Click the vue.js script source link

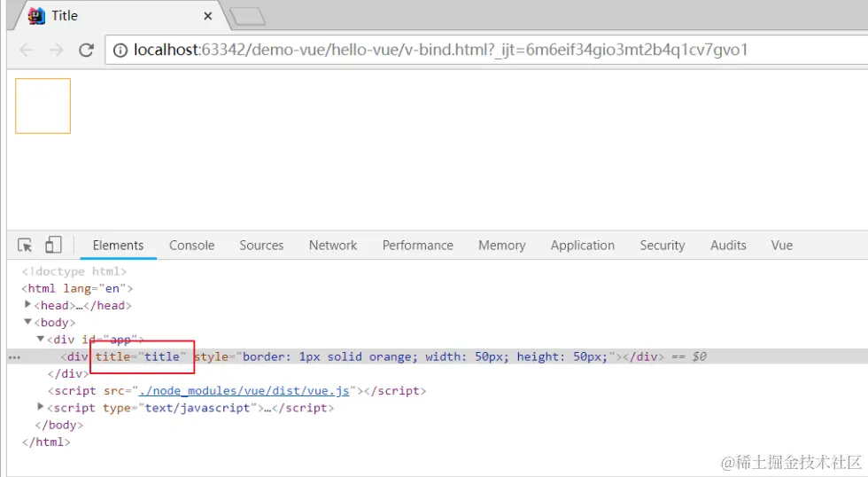click(x=244, y=391)
